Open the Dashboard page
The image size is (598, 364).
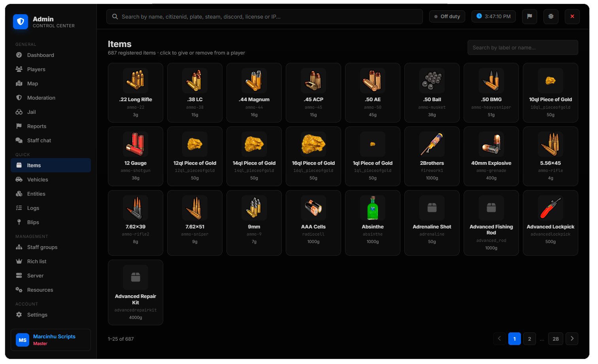tap(51, 55)
